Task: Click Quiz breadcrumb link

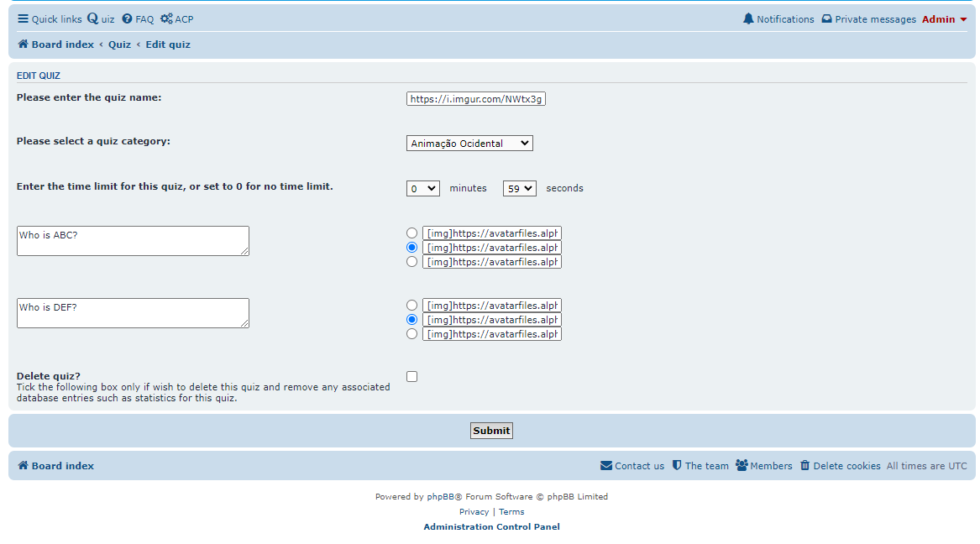Action: (119, 44)
